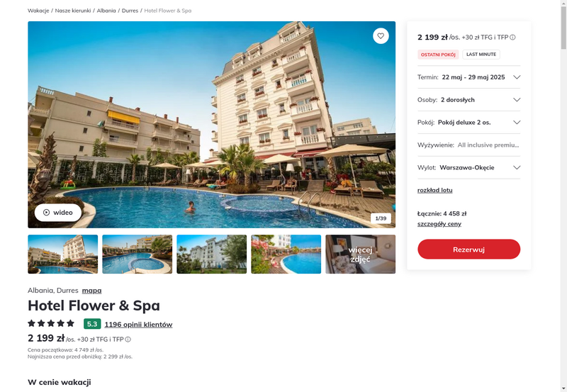Click the vertical page scrollbar thumb
This screenshot has height=392, width=567.
(563, 27)
